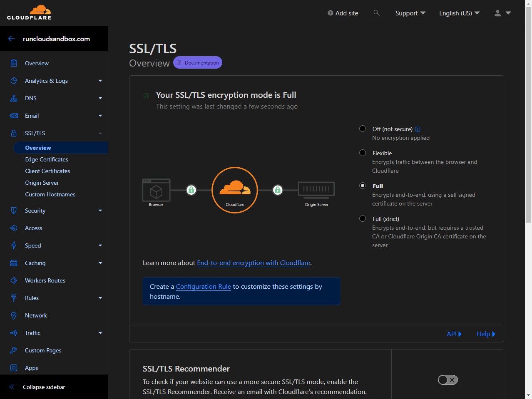Click Collapse sidebar text
Screen dimensions: 532x399
(44, 387)
